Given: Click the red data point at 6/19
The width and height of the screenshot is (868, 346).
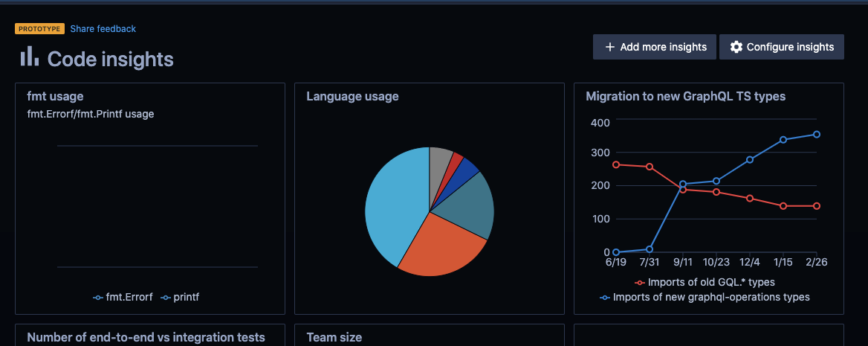Looking at the screenshot, I should coord(615,164).
